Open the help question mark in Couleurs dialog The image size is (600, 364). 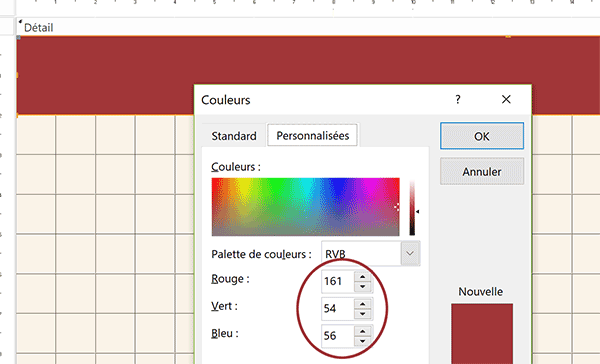(x=458, y=100)
